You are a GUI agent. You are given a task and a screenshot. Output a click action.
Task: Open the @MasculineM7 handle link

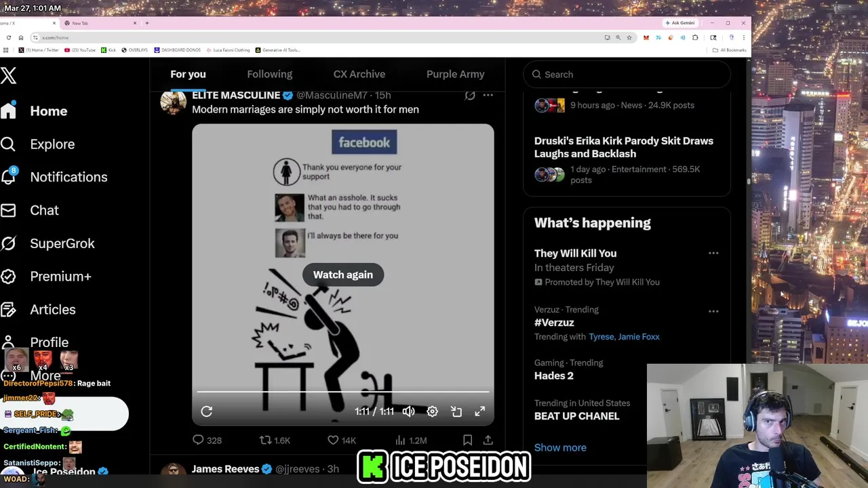(332, 96)
